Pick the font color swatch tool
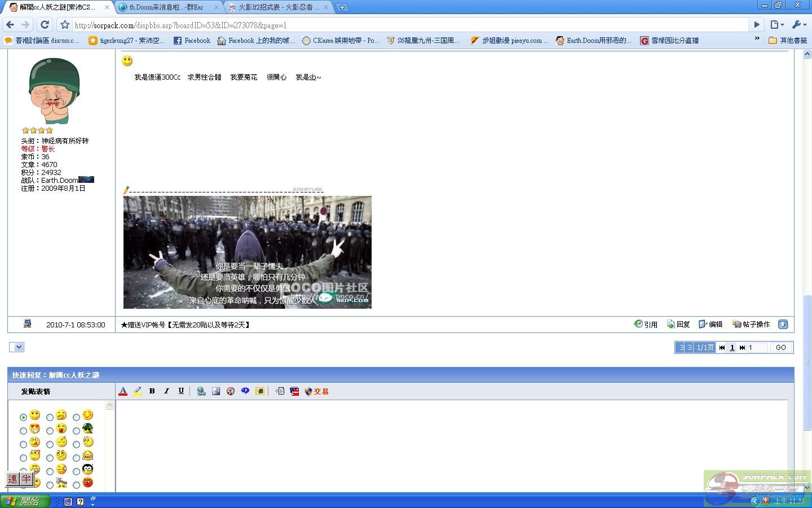The width and height of the screenshot is (812, 508). click(123, 391)
